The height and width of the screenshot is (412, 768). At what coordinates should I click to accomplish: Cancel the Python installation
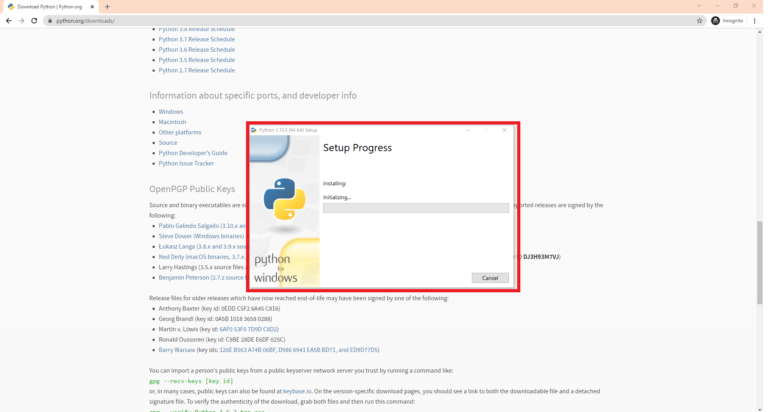[489, 278]
